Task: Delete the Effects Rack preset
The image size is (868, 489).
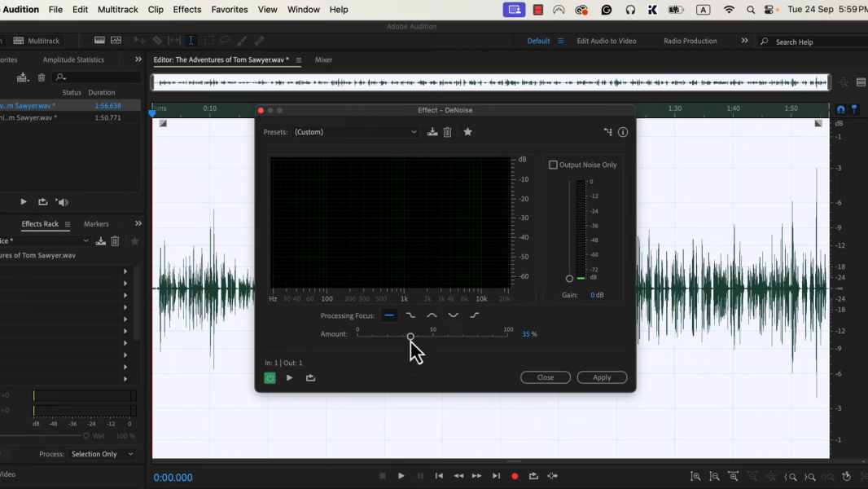Action: click(115, 241)
